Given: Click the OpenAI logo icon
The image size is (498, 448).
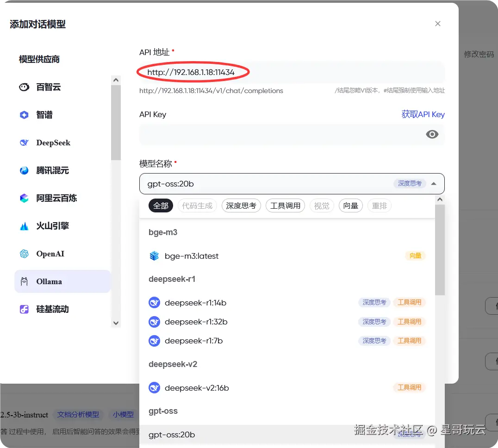Looking at the screenshot, I should point(24,254).
